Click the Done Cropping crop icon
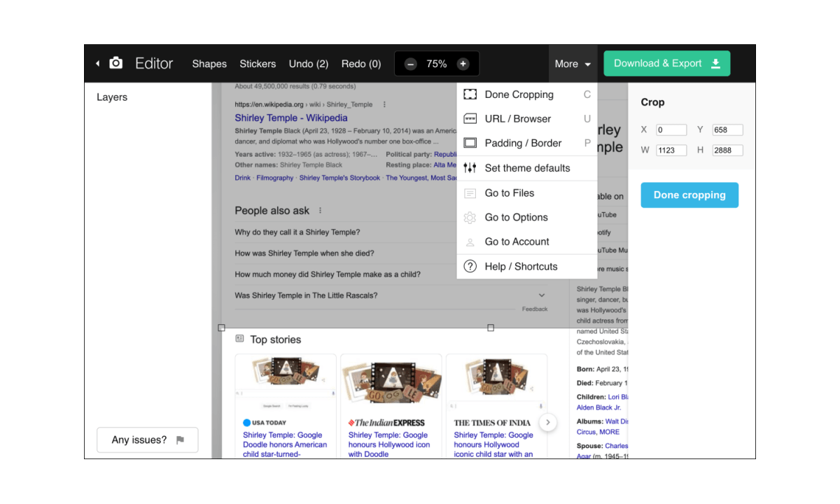Screen dimensions: 840x504 coord(470,94)
